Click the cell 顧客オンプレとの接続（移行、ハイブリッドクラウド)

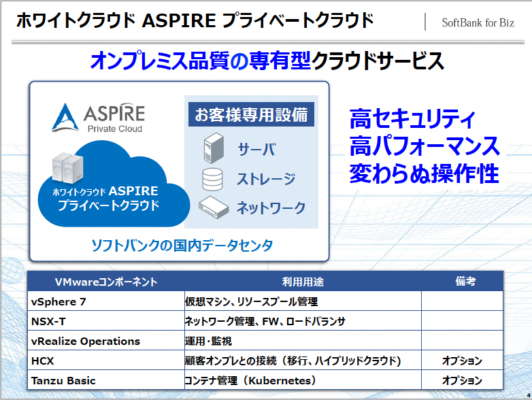click(303, 361)
